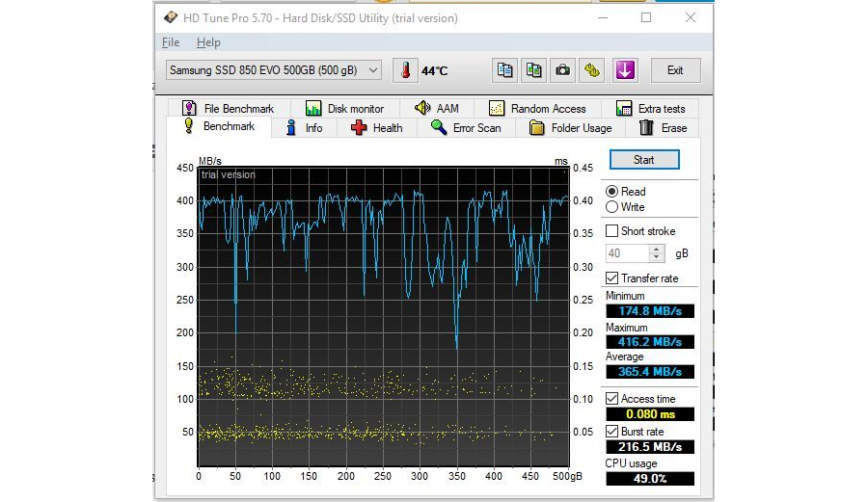
Task: Click the Maximum 416.2 MB/s value
Action: [650, 342]
